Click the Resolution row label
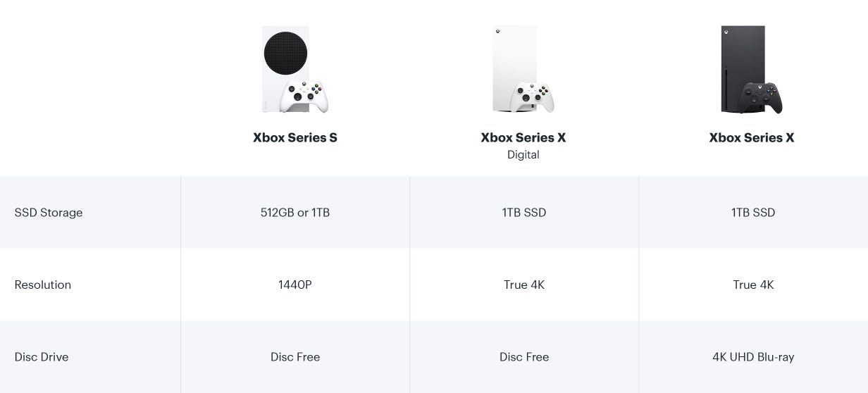868x393 pixels. tap(43, 285)
